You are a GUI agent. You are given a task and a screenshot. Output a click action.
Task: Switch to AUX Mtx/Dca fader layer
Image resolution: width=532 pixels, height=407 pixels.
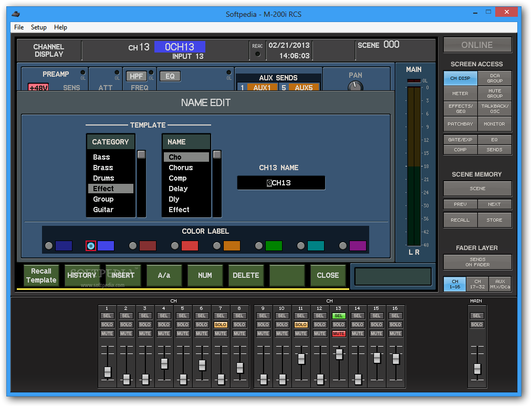pyautogui.click(x=500, y=284)
